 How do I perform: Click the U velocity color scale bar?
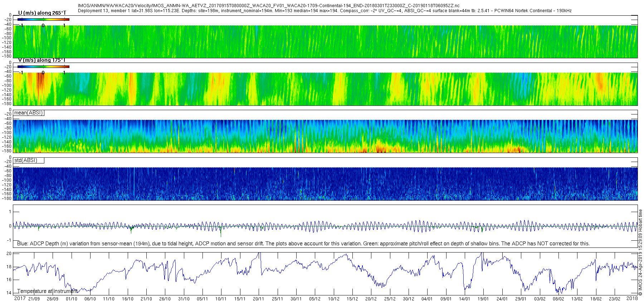click(43, 19)
